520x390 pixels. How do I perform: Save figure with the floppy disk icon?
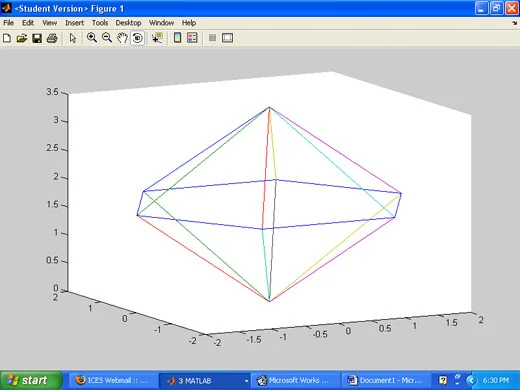coord(37,38)
